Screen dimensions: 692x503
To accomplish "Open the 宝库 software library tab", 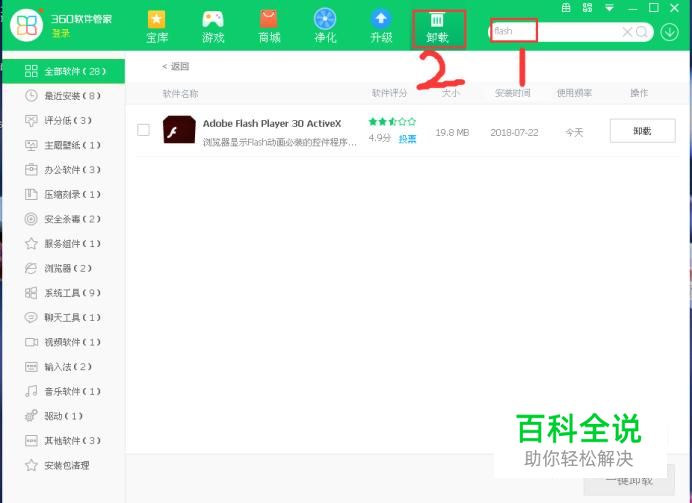I will coord(157,27).
